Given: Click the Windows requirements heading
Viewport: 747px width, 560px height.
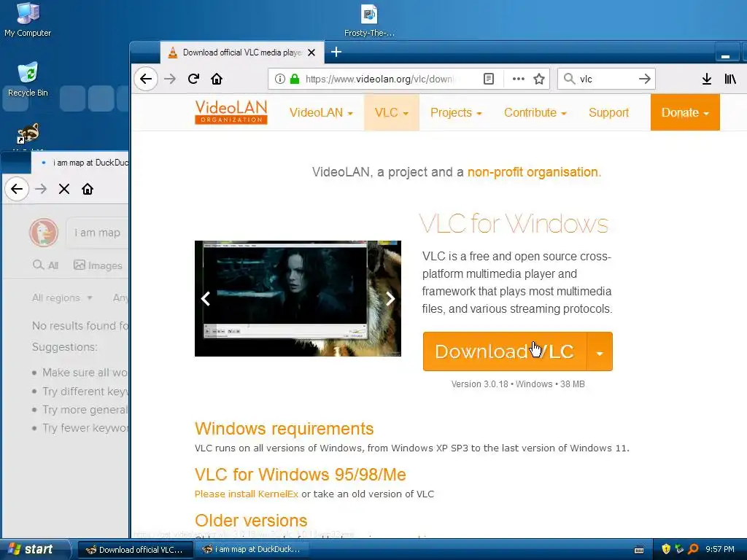Looking at the screenshot, I should 284,429.
